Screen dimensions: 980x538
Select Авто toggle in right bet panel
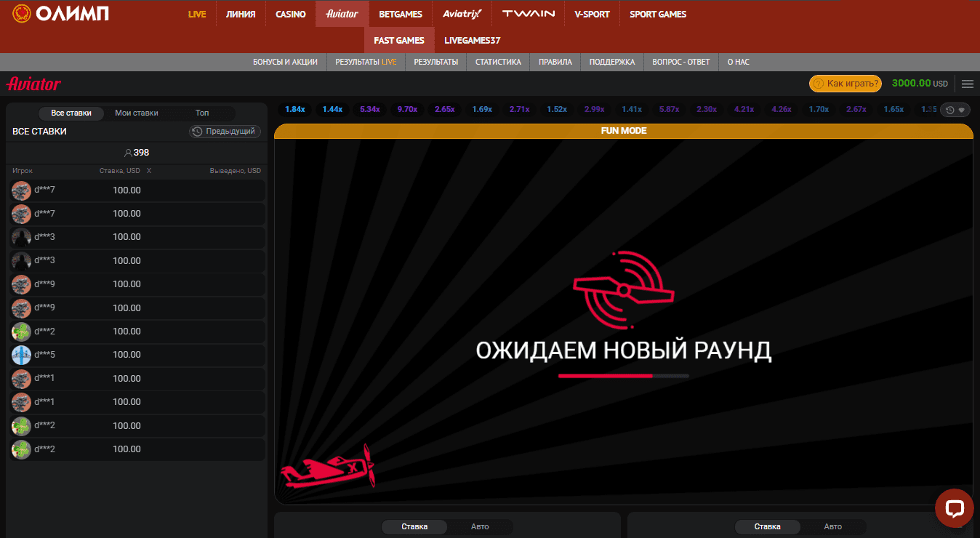[x=833, y=526]
